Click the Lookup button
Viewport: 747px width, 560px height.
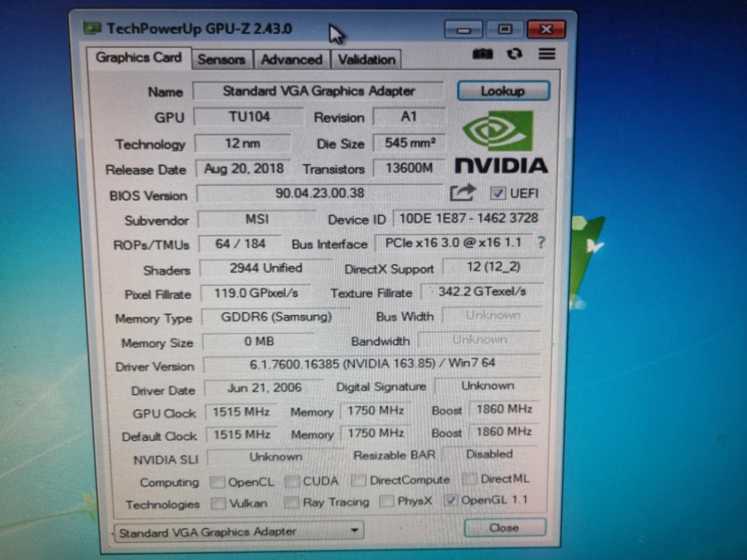503,91
